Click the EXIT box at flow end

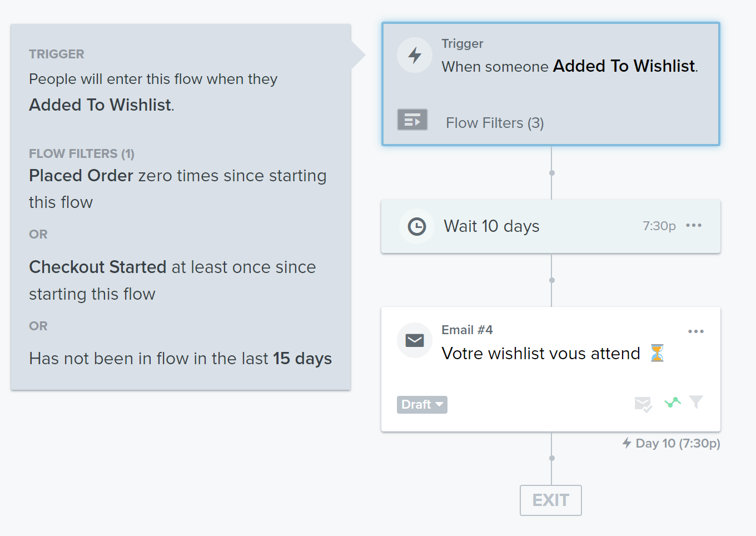[551, 500]
